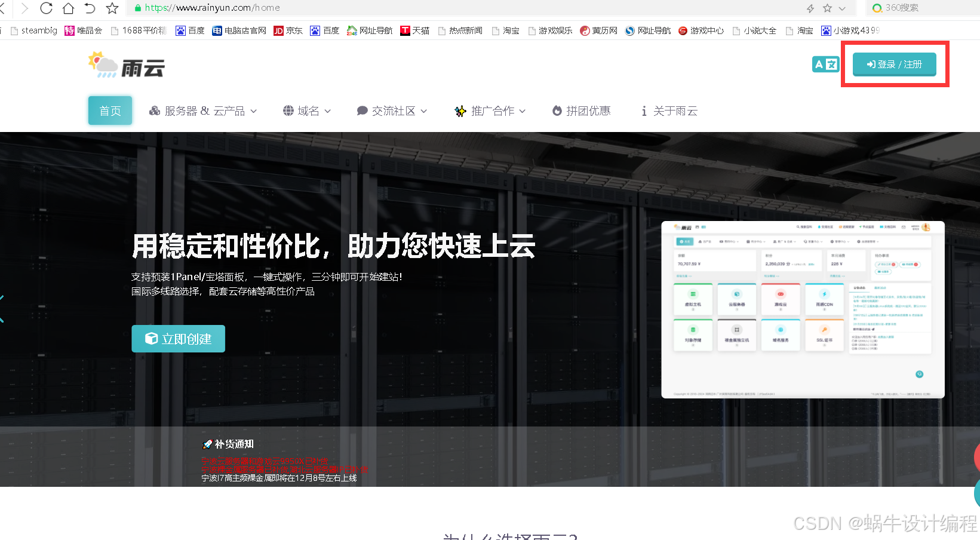This screenshot has height=540, width=980.
Task: Click the 雨云 logo
Action: [126, 65]
